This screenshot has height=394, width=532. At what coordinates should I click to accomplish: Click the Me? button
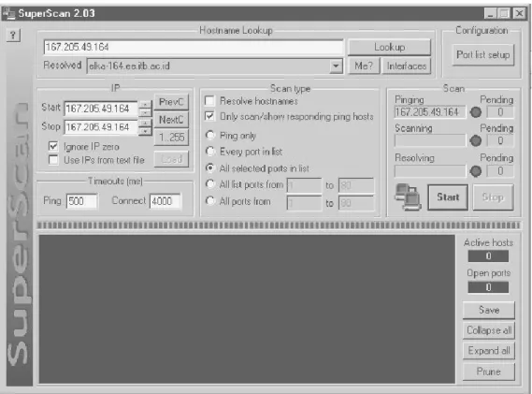364,66
